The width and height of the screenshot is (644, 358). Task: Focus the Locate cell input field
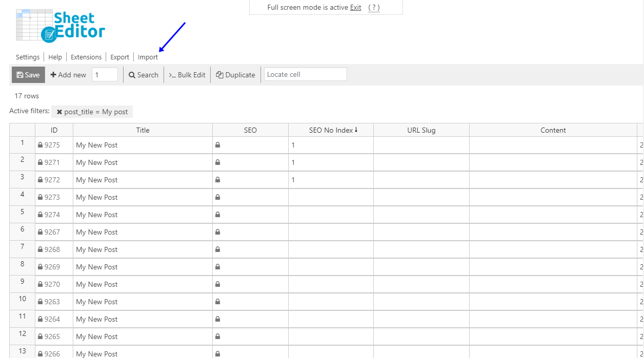click(305, 74)
